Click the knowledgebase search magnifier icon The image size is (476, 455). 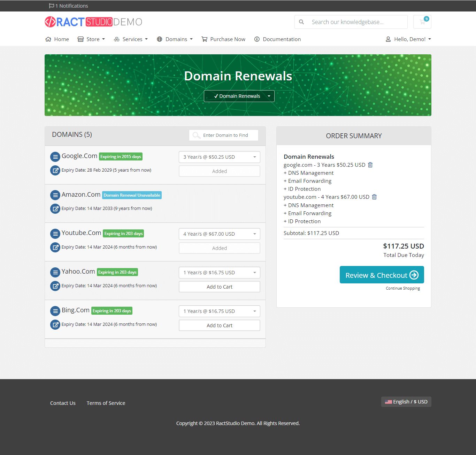(x=301, y=22)
